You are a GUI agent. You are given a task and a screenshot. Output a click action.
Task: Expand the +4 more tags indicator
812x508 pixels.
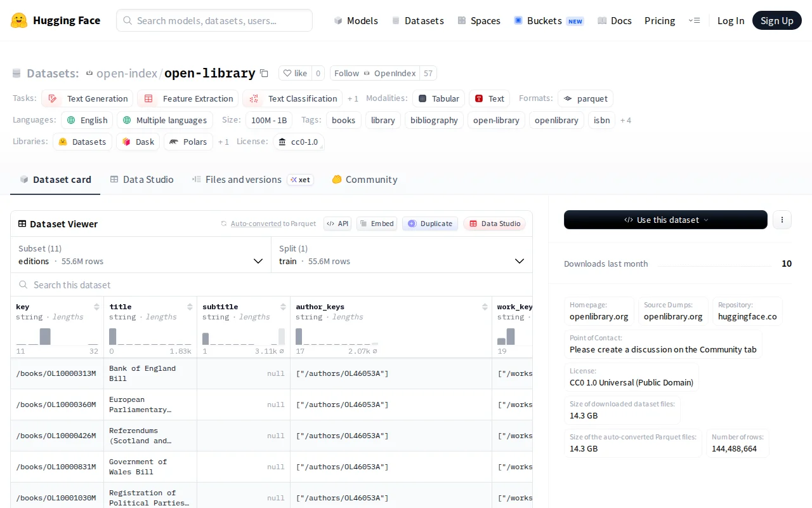(x=625, y=120)
